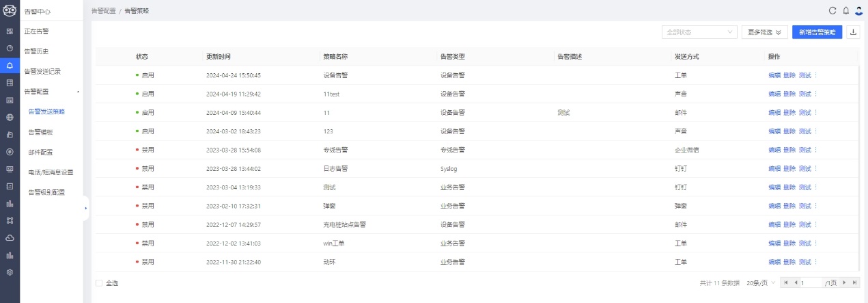868x303 pixels.
Task: Open 电话/短消息设置 submenu item
Action: [x=51, y=172]
